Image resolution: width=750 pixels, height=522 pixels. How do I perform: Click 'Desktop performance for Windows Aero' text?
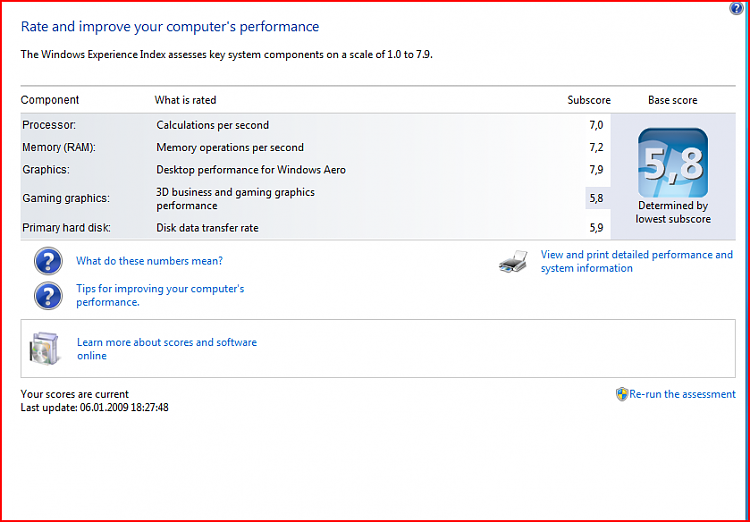(251, 170)
